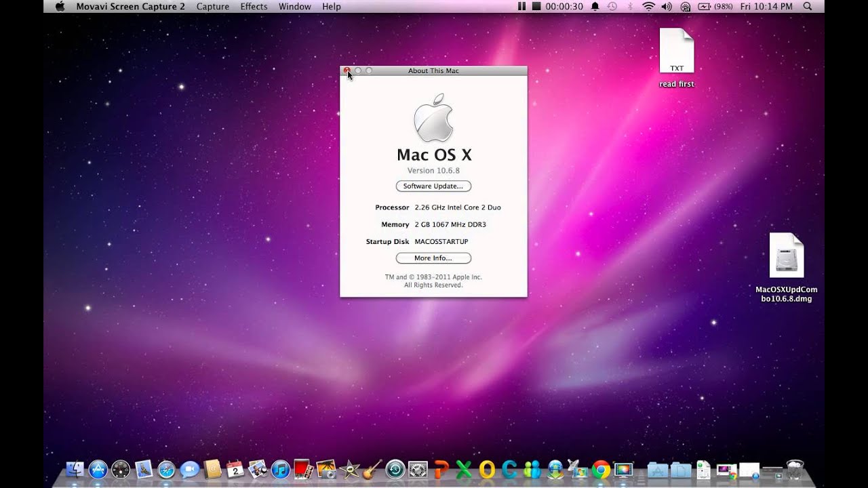The image size is (868, 488).
Task: Pause the screen recording in menu bar
Action: click(521, 6)
